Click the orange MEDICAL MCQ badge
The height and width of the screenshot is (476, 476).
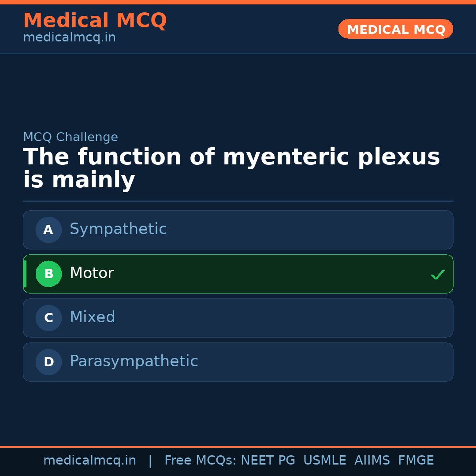coord(395,29)
